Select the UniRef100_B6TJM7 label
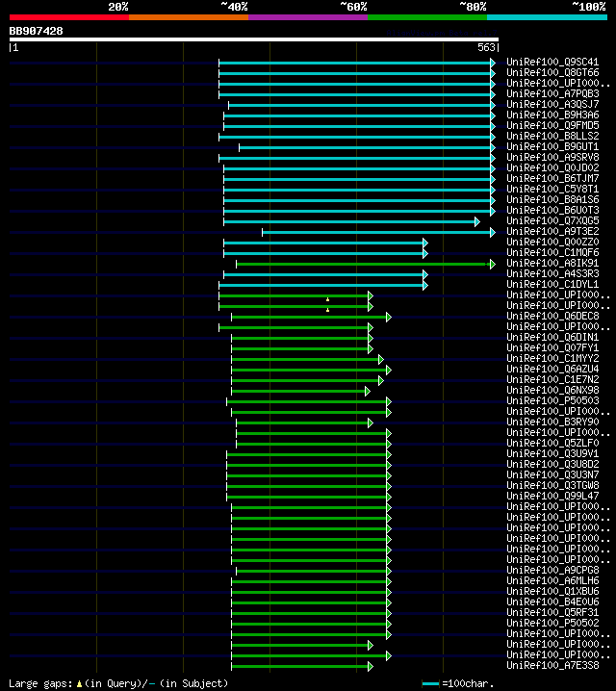Image resolution: width=616 pixels, height=691 pixels. (x=552, y=178)
